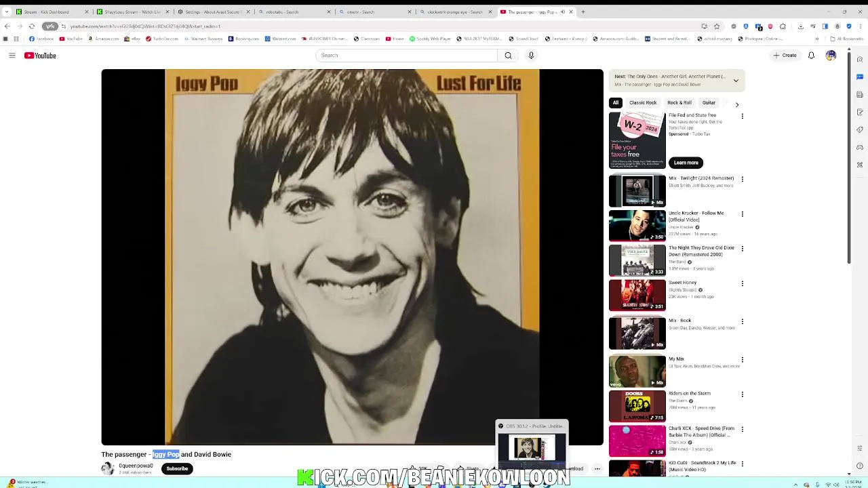Play Sweet Honey thumbnail
The width and height of the screenshot is (868, 488).
(637, 296)
